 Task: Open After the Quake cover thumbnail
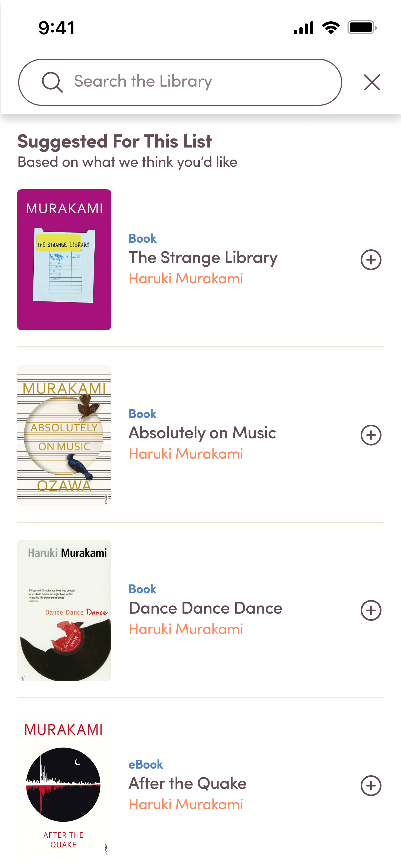(x=64, y=785)
